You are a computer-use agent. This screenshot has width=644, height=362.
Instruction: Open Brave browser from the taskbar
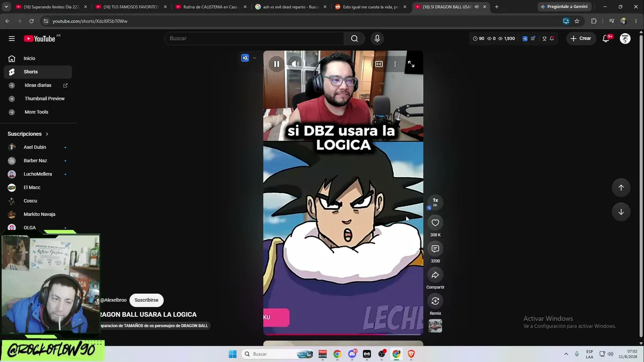(411, 354)
